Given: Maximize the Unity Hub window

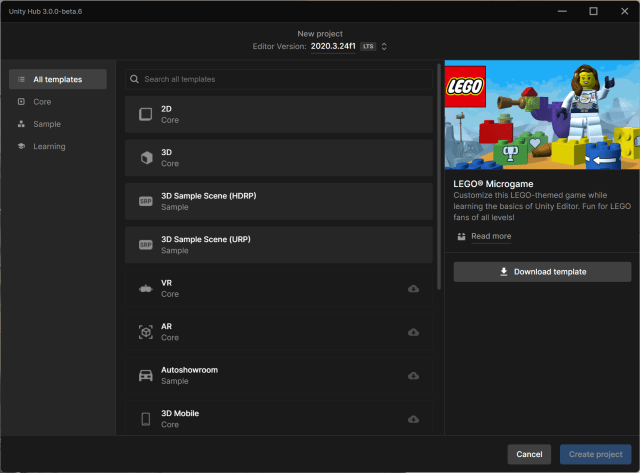Looking at the screenshot, I should pyautogui.click(x=593, y=11).
